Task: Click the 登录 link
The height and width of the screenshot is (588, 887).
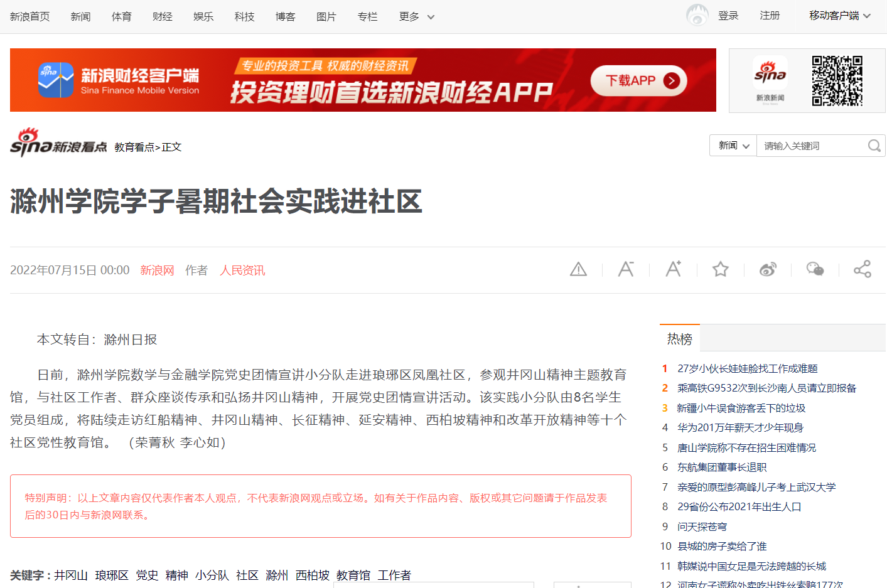Action: 728,16
